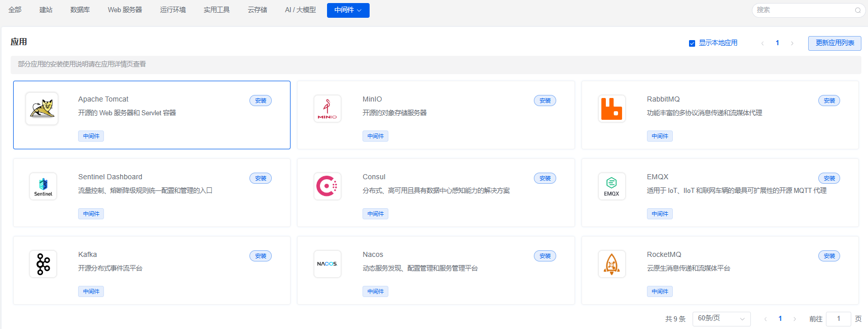Image resolution: width=868 pixels, height=329 pixels.
Task: Install Apache Tomcat with 安装 button
Action: 261,101
